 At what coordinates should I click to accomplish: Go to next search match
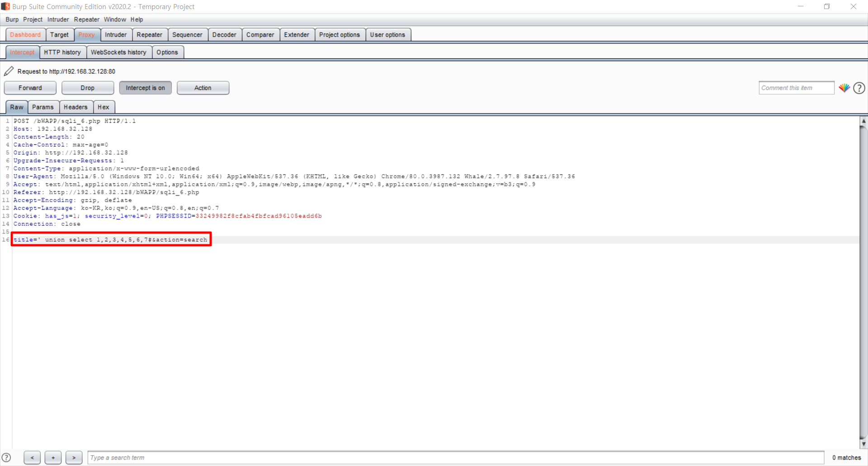click(x=74, y=457)
